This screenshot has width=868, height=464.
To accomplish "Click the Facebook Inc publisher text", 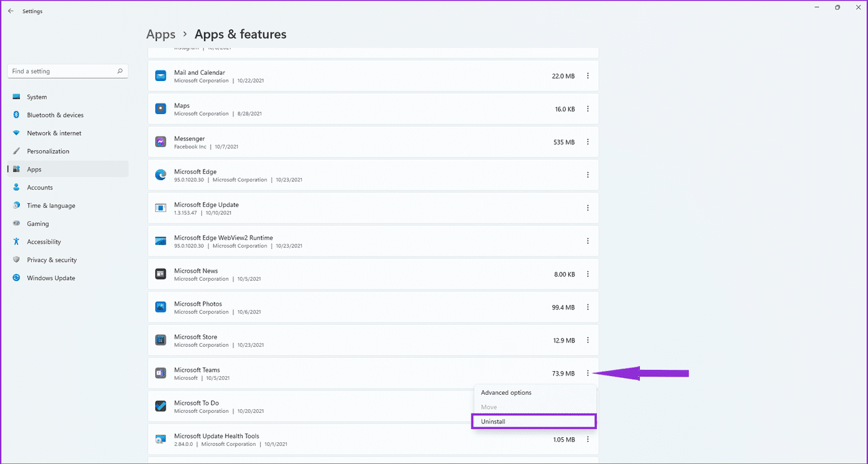I will coord(190,147).
